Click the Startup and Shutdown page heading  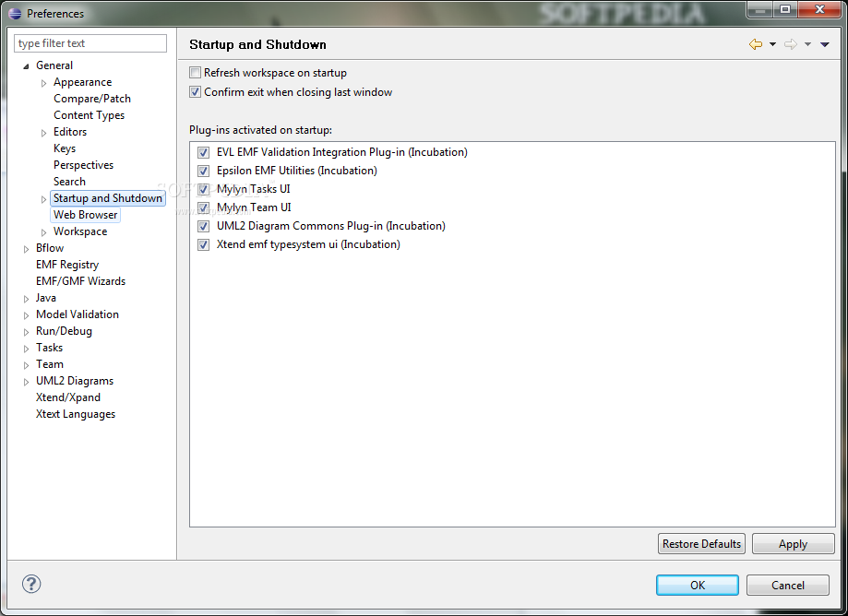pyautogui.click(x=258, y=44)
